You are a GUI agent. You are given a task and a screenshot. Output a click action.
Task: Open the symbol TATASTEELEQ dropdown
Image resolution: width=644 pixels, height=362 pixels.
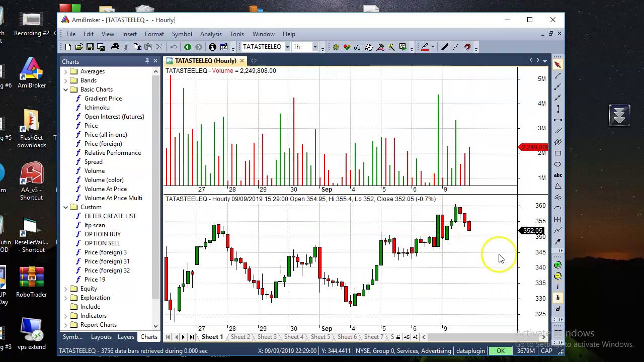point(287,47)
